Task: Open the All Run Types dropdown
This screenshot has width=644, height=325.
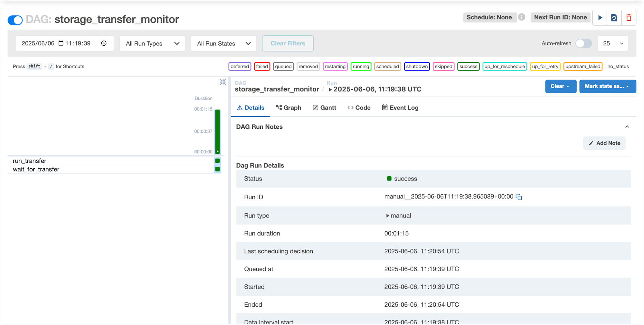Action: [152, 43]
